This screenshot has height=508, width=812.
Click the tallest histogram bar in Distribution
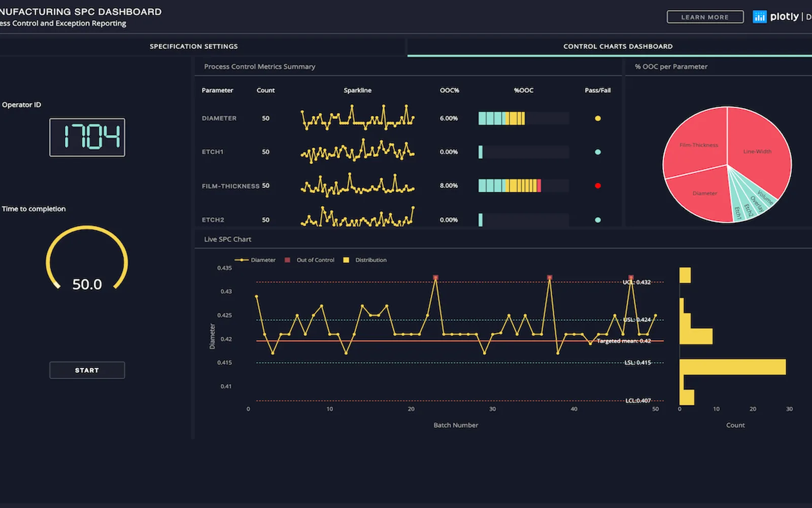click(733, 367)
